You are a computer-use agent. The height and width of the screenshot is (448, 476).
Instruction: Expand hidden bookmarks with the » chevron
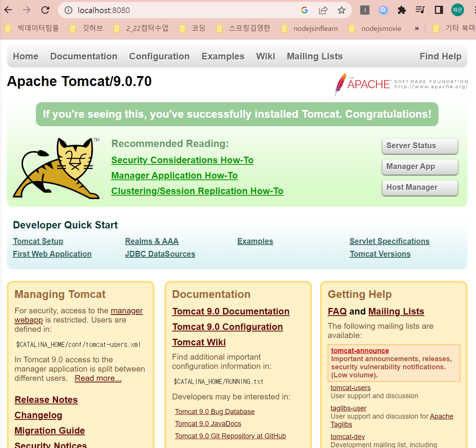417,28
